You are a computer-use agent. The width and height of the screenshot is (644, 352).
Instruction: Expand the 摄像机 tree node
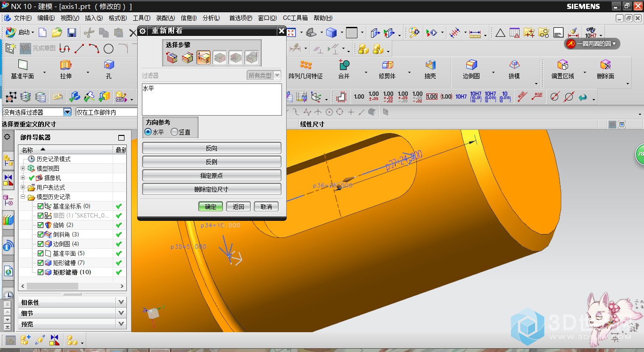[x=23, y=178]
